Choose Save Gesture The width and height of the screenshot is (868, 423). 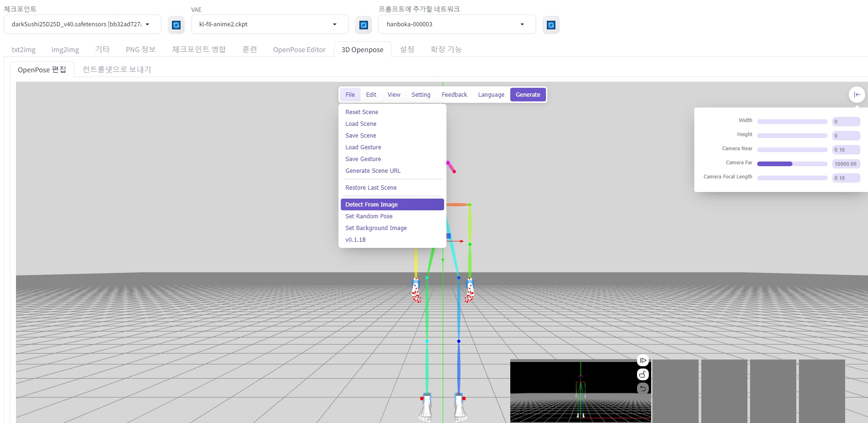(x=392, y=159)
